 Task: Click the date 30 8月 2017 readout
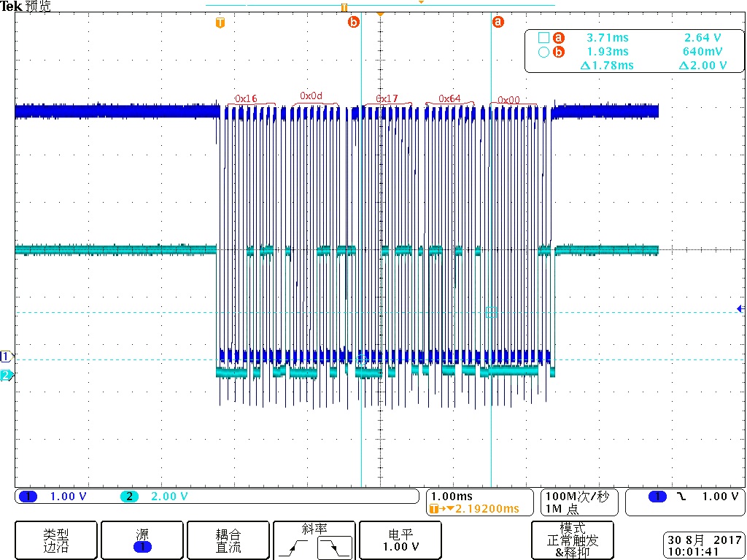coord(704,540)
